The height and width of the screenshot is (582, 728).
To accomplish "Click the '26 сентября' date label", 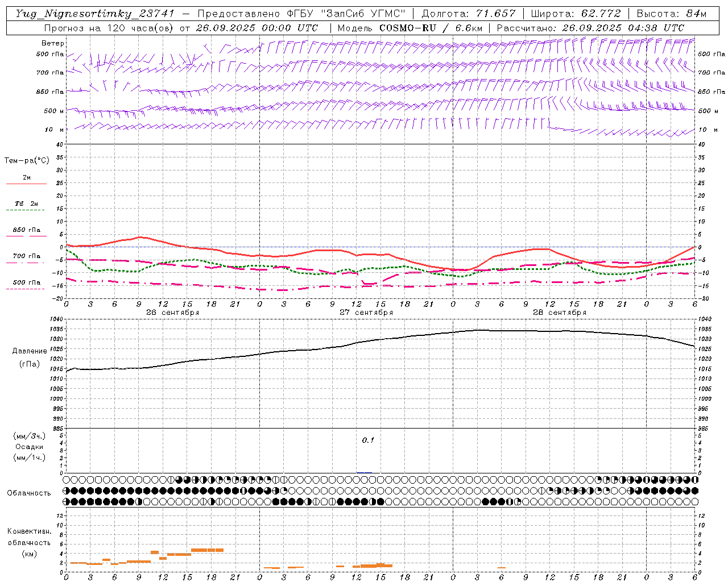I will 172,313.
